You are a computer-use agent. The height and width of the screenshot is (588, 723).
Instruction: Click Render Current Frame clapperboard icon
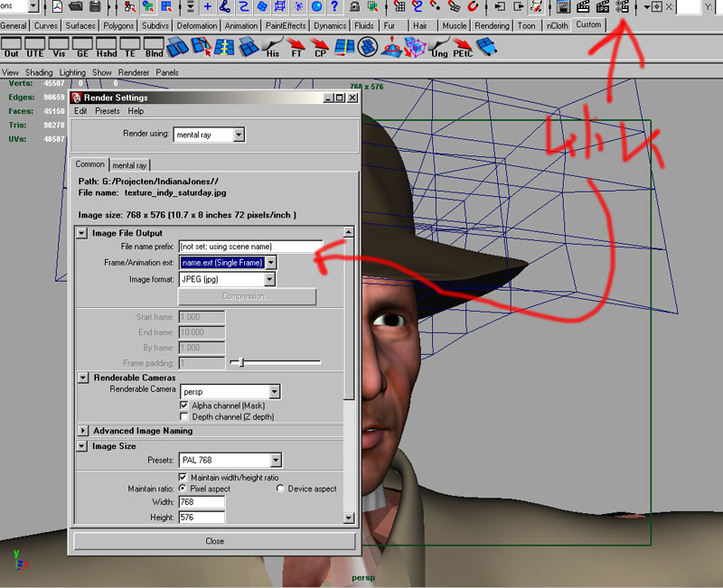point(583,6)
